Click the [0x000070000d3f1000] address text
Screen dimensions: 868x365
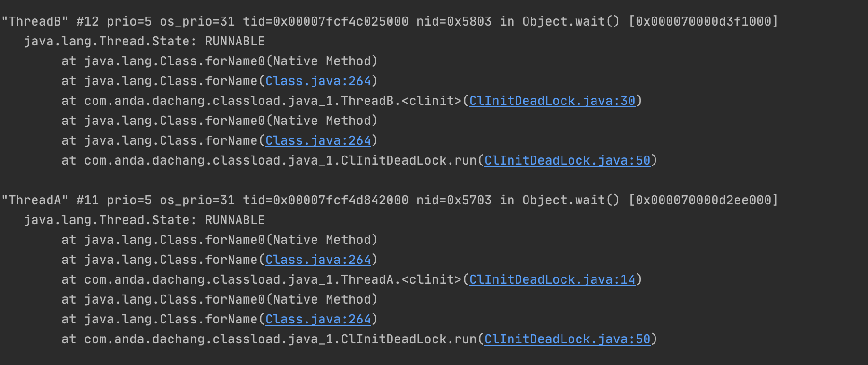click(703, 21)
